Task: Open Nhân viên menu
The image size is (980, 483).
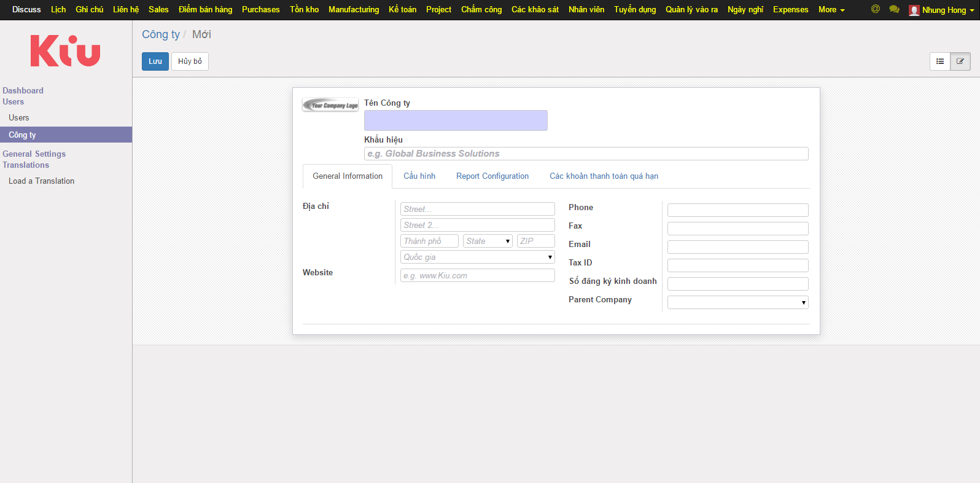Action: click(x=586, y=10)
